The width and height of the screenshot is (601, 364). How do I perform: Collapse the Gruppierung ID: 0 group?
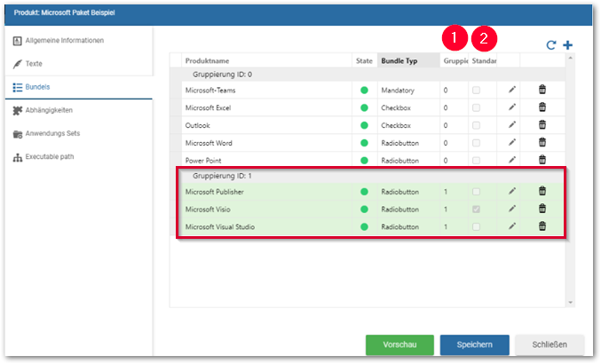click(x=222, y=75)
